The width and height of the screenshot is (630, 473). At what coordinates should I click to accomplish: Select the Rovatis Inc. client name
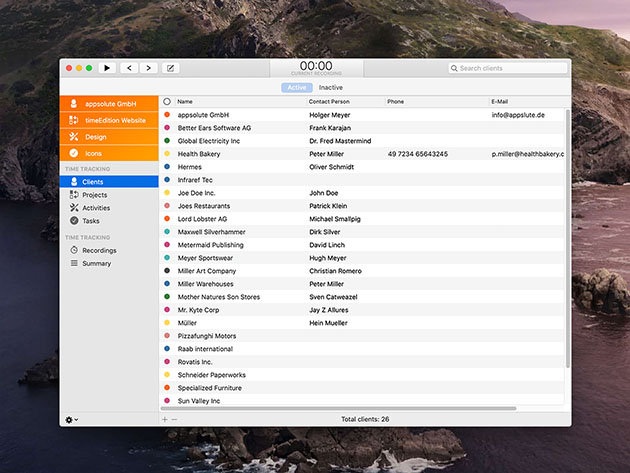(x=195, y=362)
